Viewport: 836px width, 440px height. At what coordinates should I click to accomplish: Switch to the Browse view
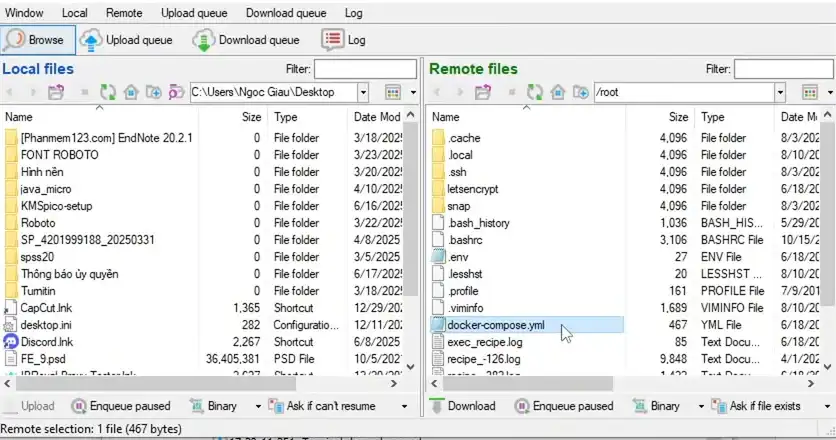click(38, 40)
